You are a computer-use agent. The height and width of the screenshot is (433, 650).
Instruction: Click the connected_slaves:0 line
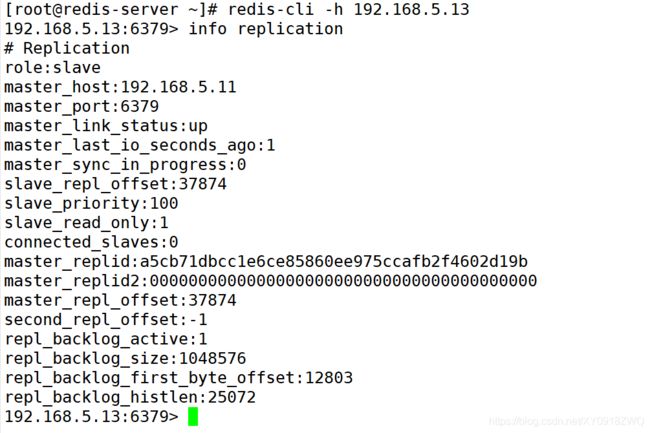(x=91, y=242)
